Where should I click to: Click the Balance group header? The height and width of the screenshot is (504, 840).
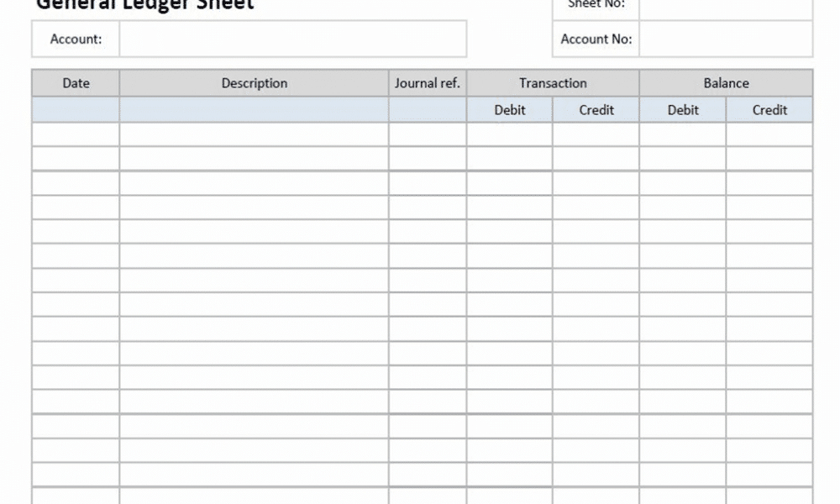tap(726, 83)
